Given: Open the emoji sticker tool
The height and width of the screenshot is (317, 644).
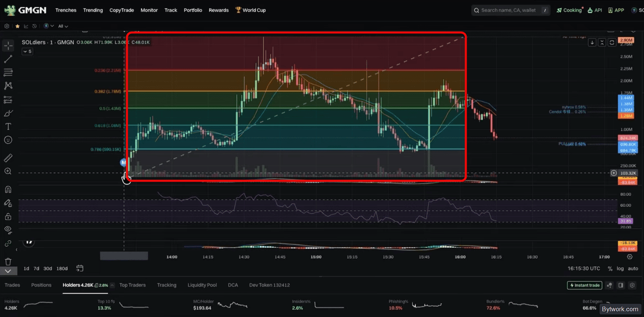Looking at the screenshot, I should pos(8,140).
